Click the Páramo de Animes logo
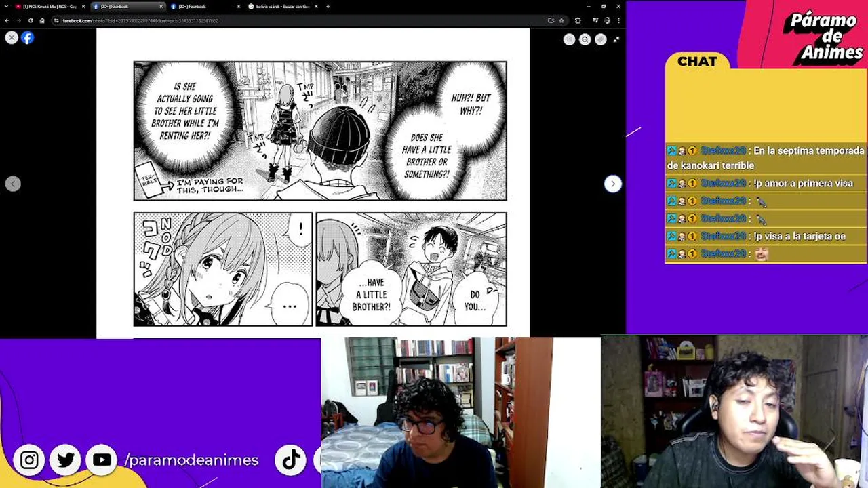This screenshot has height=488, width=868. click(x=825, y=35)
